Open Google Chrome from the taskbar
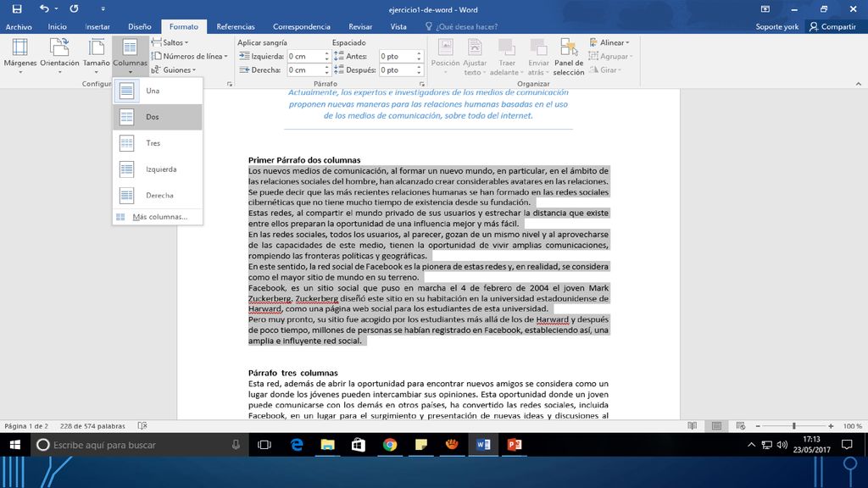 pyautogui.click(x=390, y=445)
